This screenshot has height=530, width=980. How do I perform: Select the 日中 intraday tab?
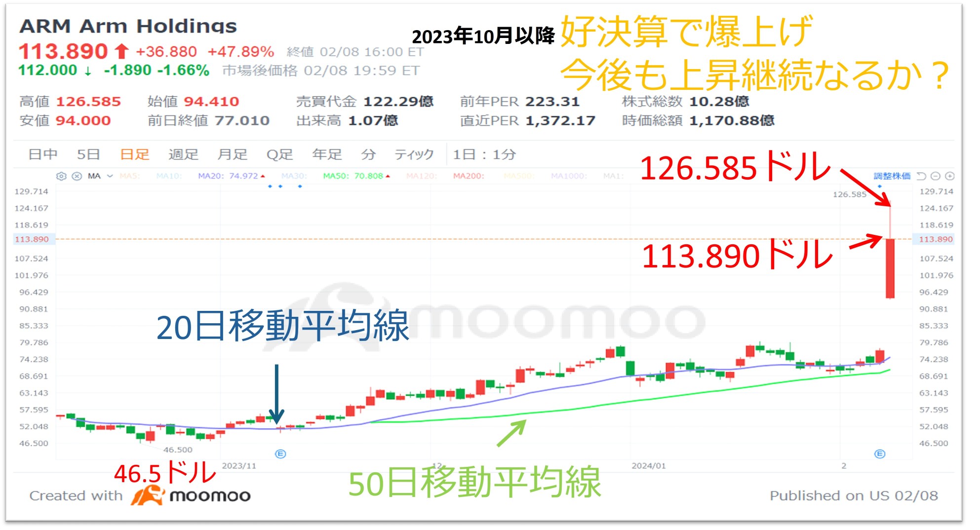pos(43,154)
